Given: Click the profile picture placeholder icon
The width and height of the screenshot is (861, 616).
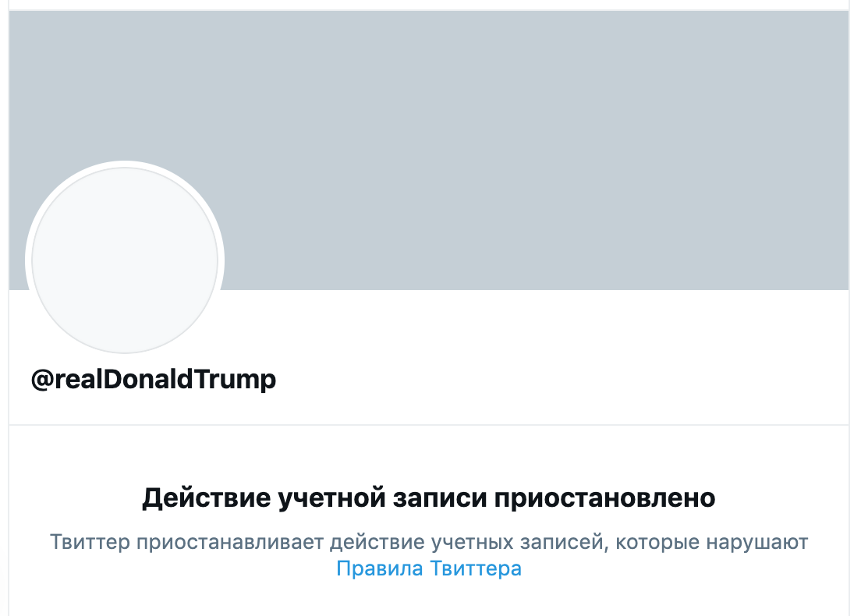Looking at the screenshot, I should 125,257.
